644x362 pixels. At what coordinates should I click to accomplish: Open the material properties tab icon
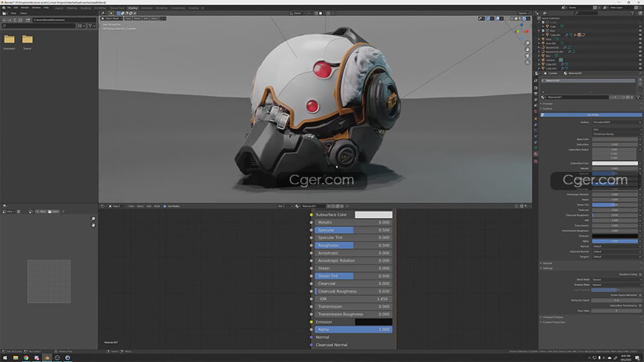[536, 154]
